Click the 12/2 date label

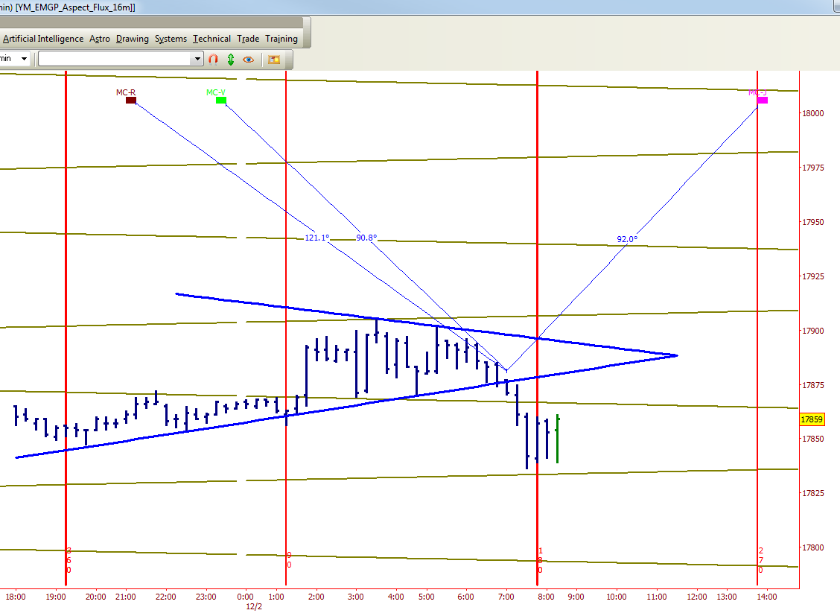pyautogui.click(x=254, y=606)
